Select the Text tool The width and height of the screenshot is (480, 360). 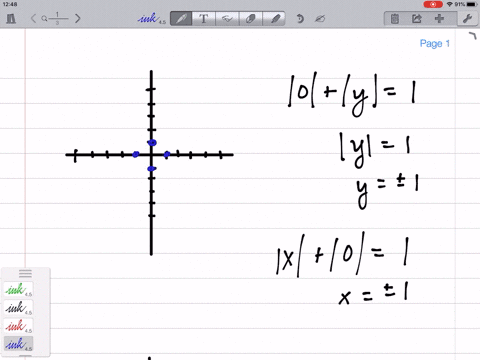pos(204,18)
